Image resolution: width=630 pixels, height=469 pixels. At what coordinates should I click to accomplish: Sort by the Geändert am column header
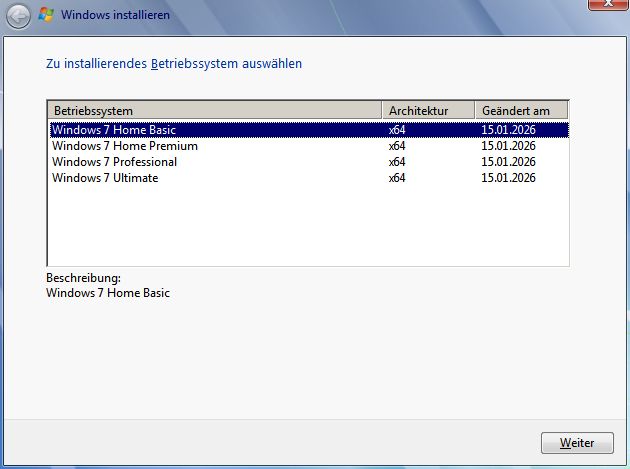tap(522, 111)
